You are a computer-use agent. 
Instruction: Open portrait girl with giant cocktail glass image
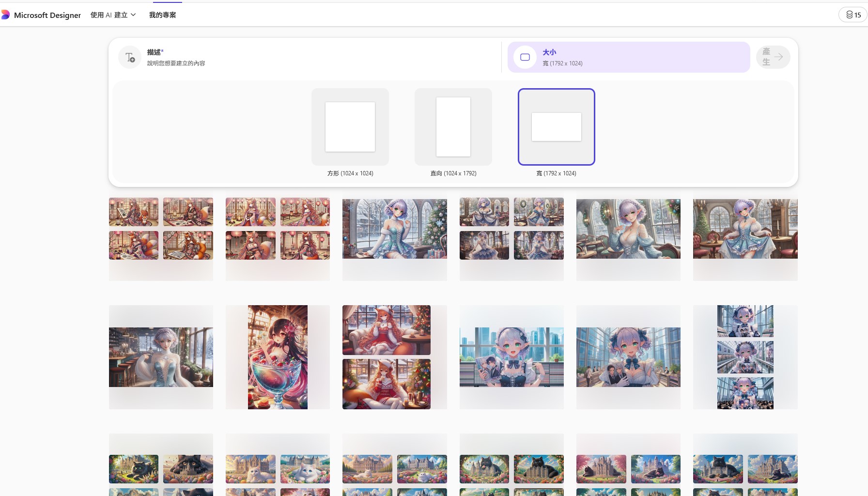278,357
